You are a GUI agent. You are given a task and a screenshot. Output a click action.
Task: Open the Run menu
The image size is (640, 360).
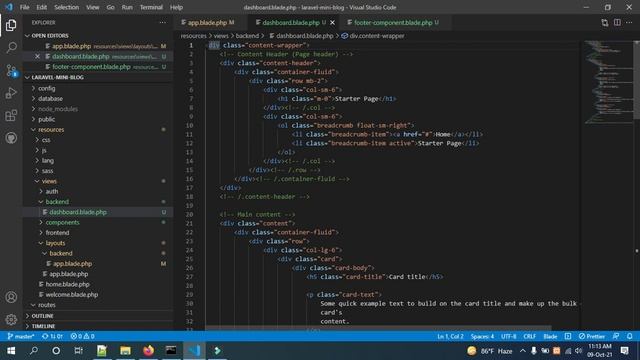point(127,7)
